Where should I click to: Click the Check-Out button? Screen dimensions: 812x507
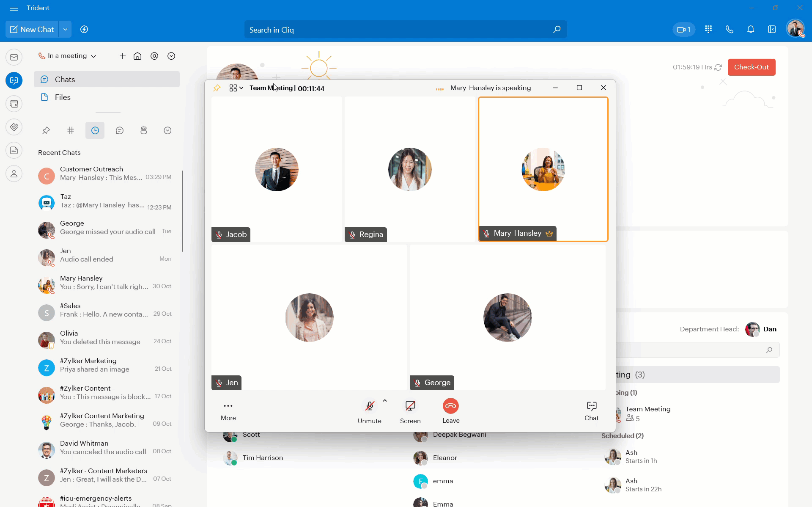click(x=751, y=67)
